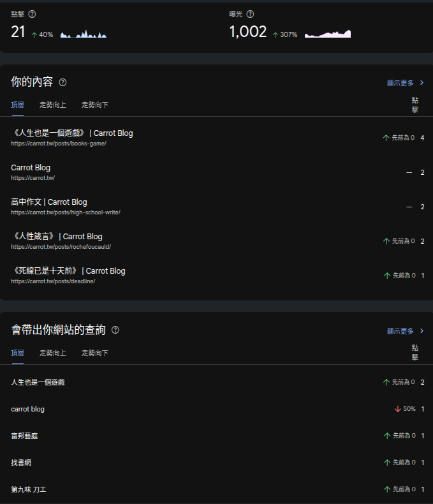Select query 人生也是一個遊戲
433x504 pixels.
(38, 382)
